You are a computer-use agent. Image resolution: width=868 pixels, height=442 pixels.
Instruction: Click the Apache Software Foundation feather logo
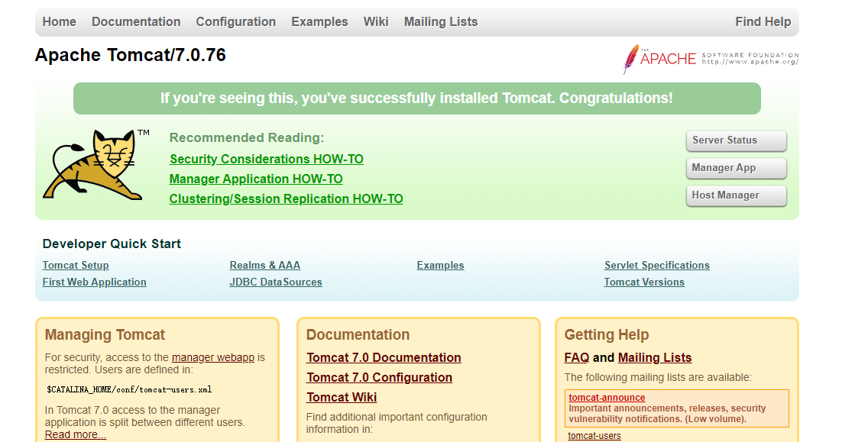711,59
